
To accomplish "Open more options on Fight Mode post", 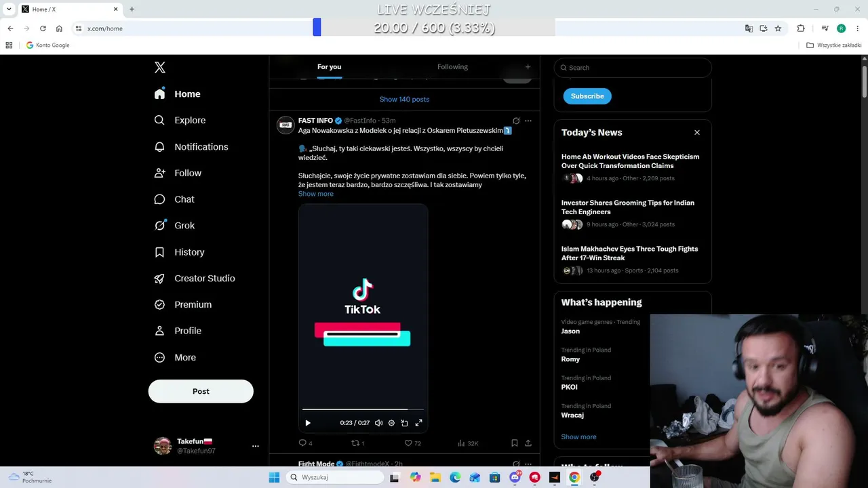I will pyautogui.click(x=528, y=464).
